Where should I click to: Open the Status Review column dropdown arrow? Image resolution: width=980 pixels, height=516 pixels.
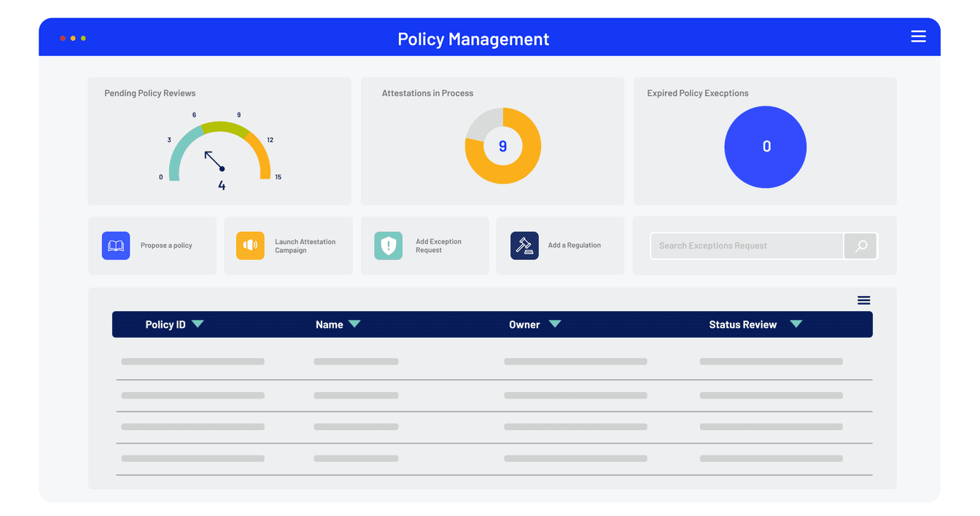[x=796, y=324]
